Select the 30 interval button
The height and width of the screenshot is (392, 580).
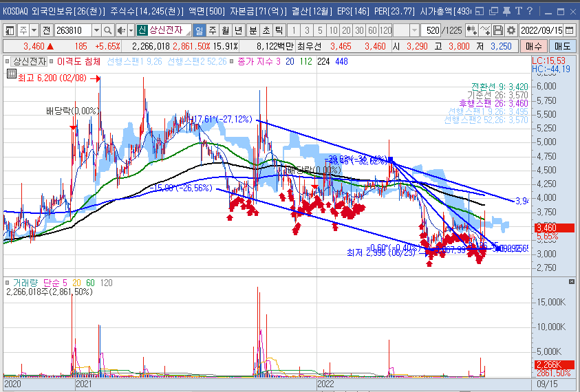pos(359,30)
